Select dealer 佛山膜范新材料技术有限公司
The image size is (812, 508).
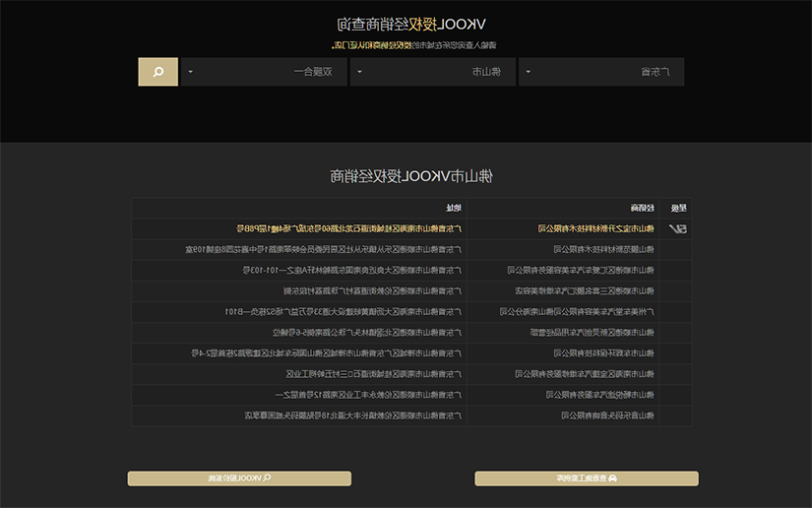point(603,250)
